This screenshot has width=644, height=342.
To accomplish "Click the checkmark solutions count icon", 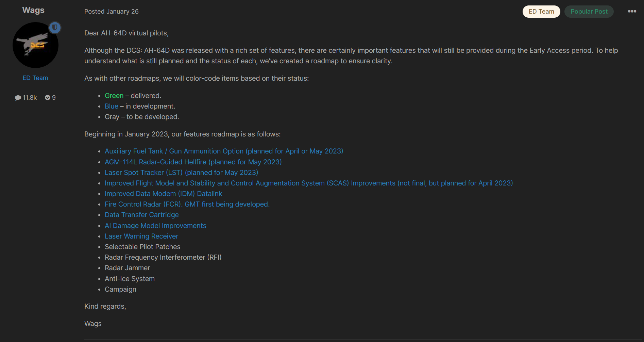I will coord(48,98).
